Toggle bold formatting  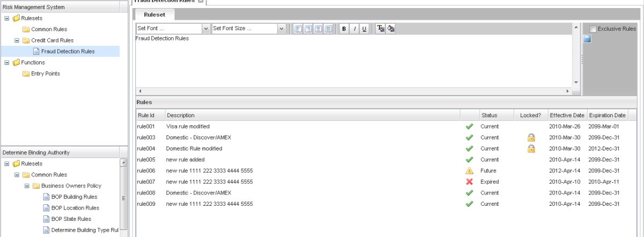tap(343, 29)
